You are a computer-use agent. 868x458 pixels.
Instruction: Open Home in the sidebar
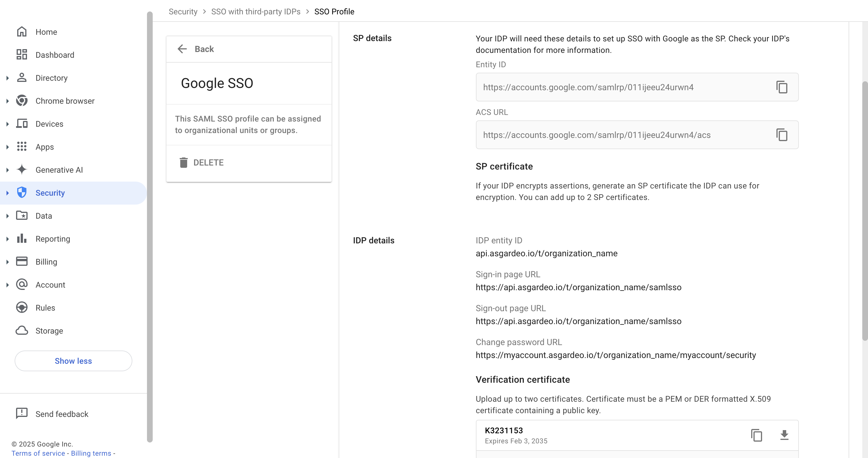(73, 32)
